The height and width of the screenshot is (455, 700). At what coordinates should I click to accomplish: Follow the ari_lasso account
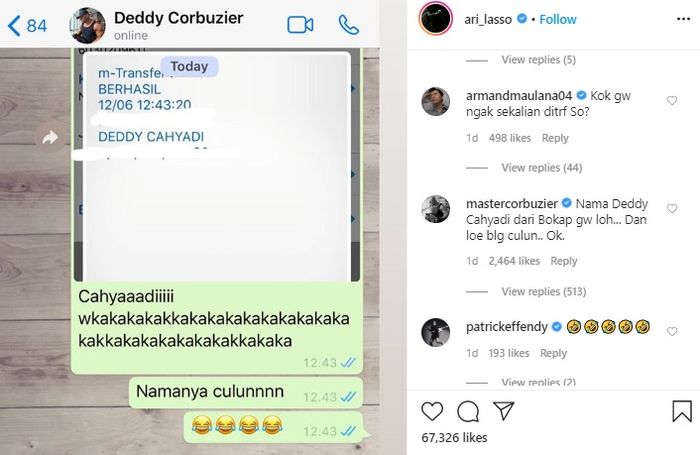tap(558, 19)
